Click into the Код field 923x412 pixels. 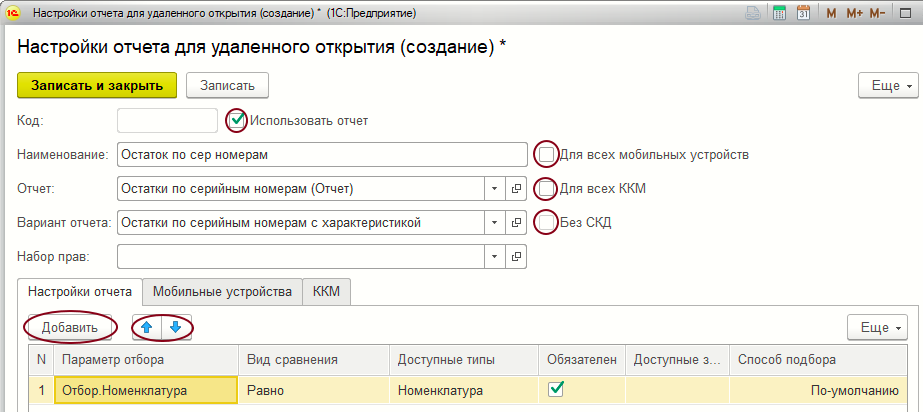coord(168,121)
